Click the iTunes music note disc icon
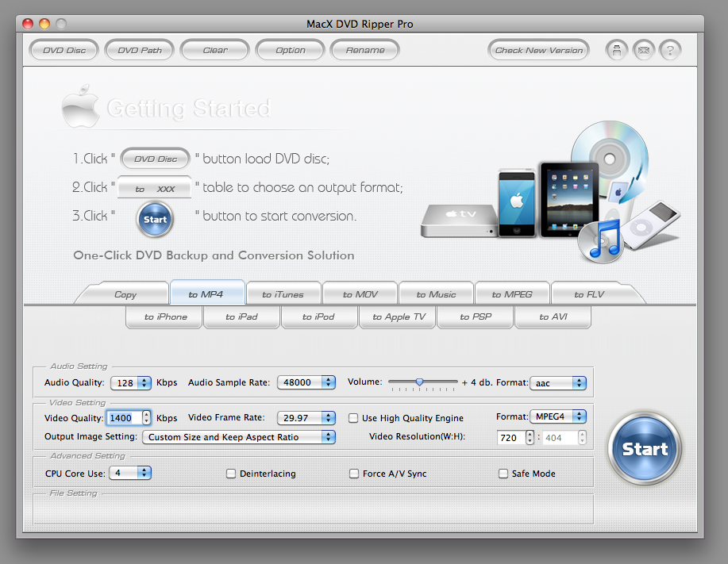Screen dimensions: 728x564 click(x=601, y=241)
